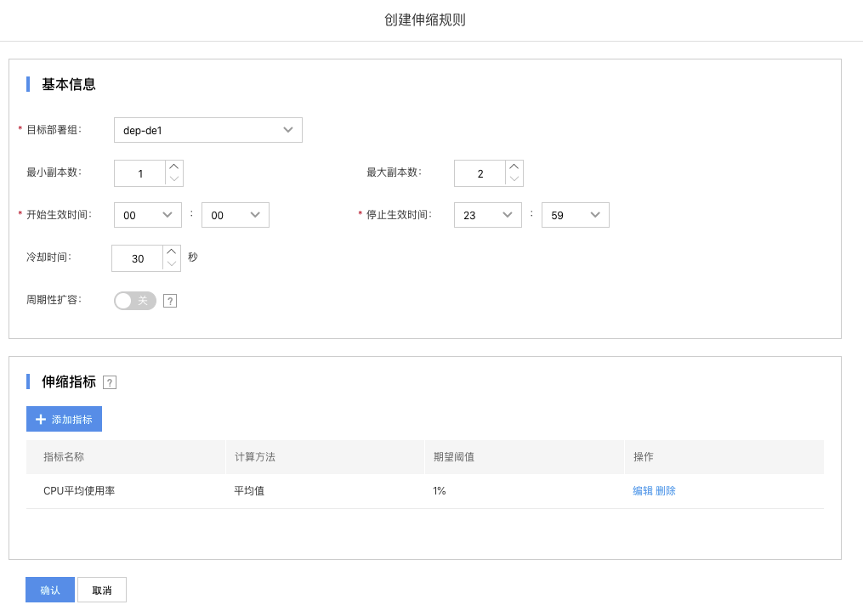Image resolution: width=863 pixels, height=616 pixels.
Task: Decrease 最大副本数 with down arrow
Action: coord(514,179)
